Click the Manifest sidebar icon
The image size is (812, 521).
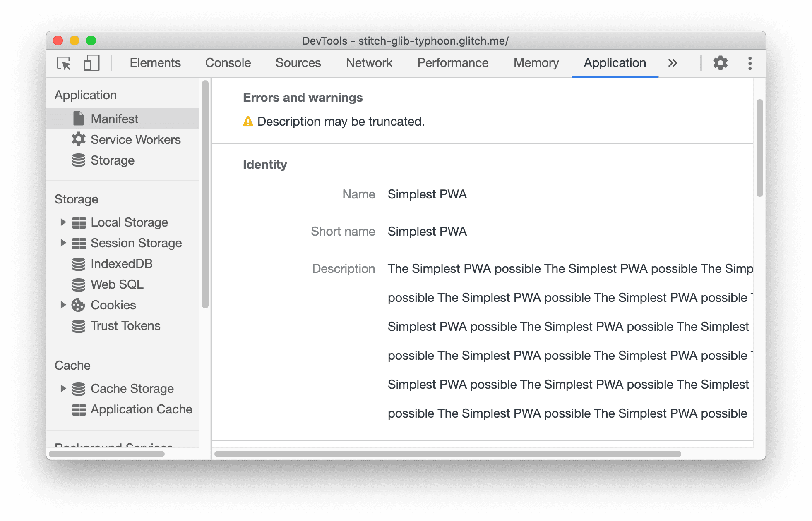click(77, 118)
